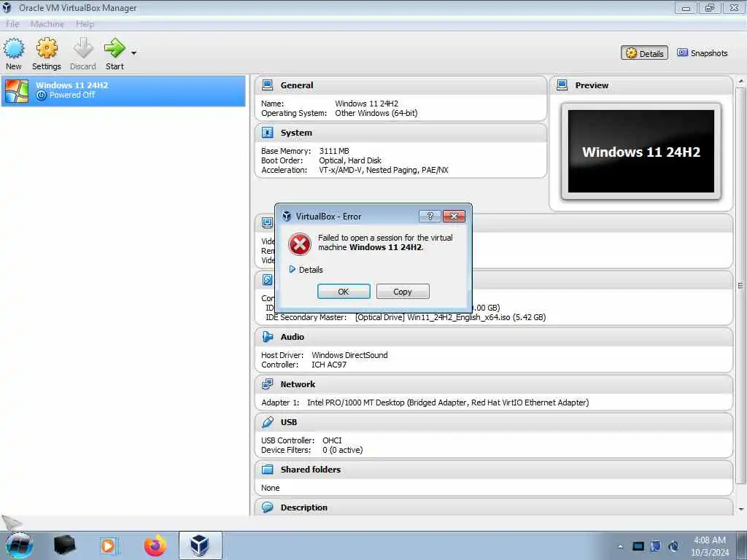This screenshot has width=747, height=560.
Task: Select the Windows 11 24H2 VM entry
Action: coord(123,90)
